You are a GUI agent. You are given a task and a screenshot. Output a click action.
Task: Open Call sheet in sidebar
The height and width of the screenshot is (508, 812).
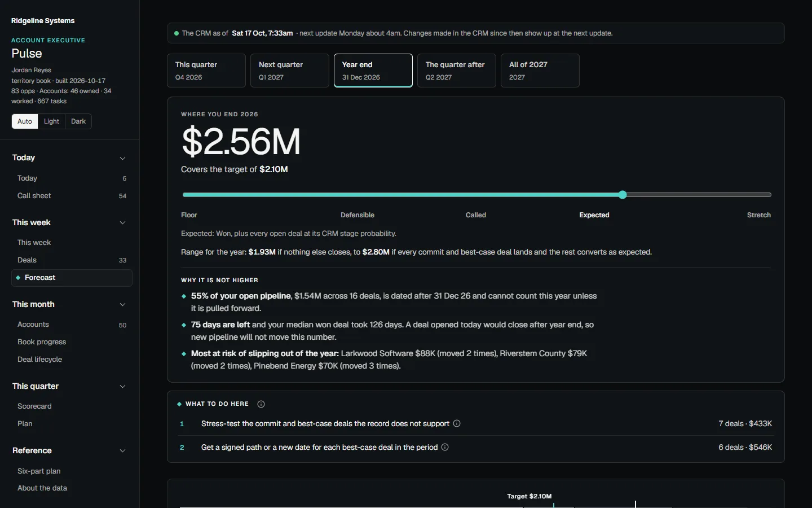[x=72, y=196]
